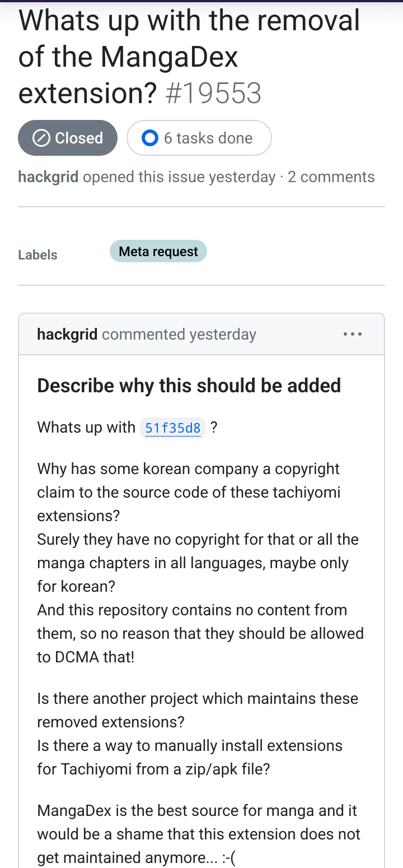Viewport: 403px width, 868px height.
Task: Click the issue number #19553
Action: 213,94
